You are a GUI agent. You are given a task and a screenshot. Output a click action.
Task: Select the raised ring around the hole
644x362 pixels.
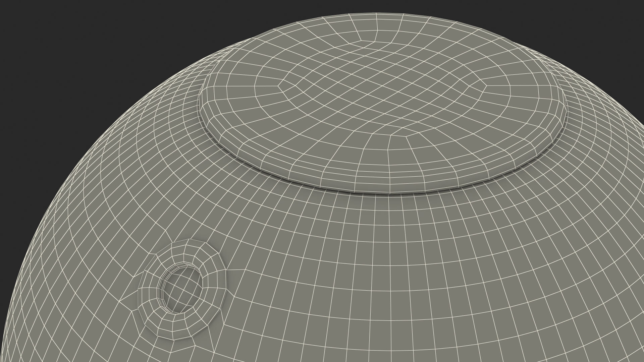213,285
